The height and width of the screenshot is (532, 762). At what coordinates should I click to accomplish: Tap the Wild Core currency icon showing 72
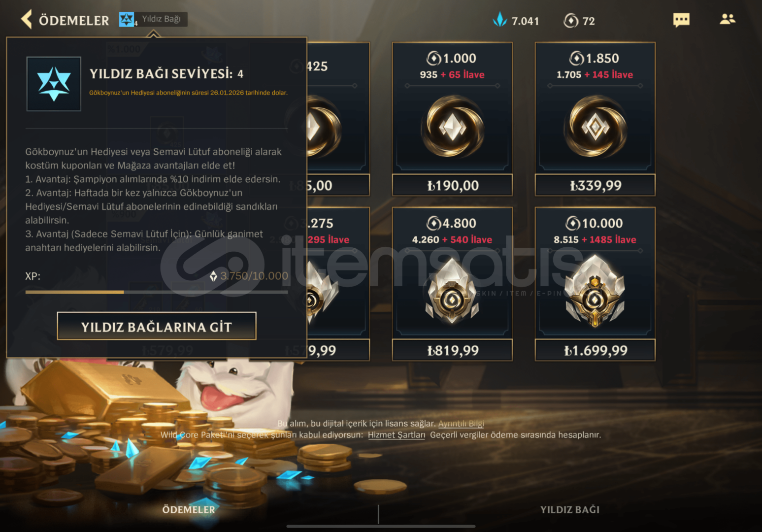click(x=571, y=21)
